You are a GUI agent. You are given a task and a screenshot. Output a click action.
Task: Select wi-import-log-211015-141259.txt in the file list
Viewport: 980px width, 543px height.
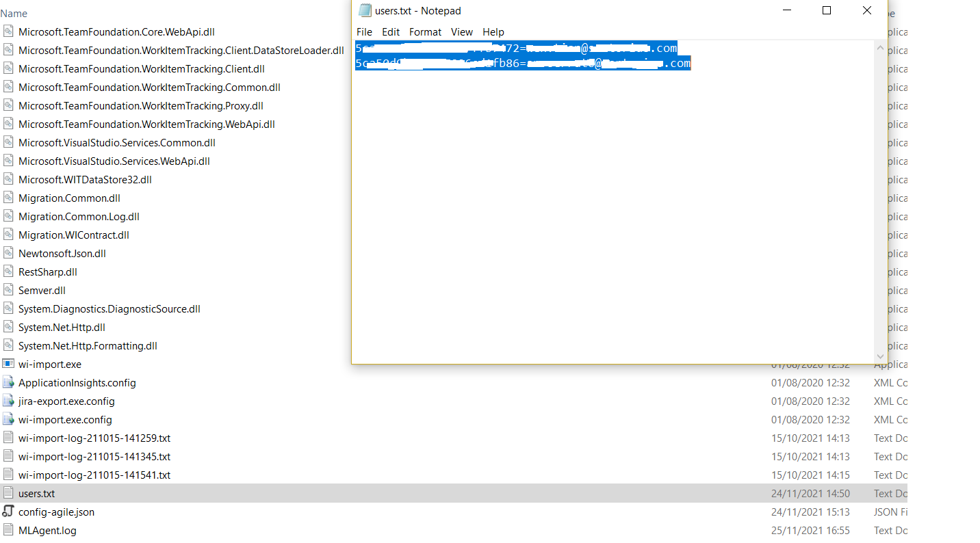[94, 438]
